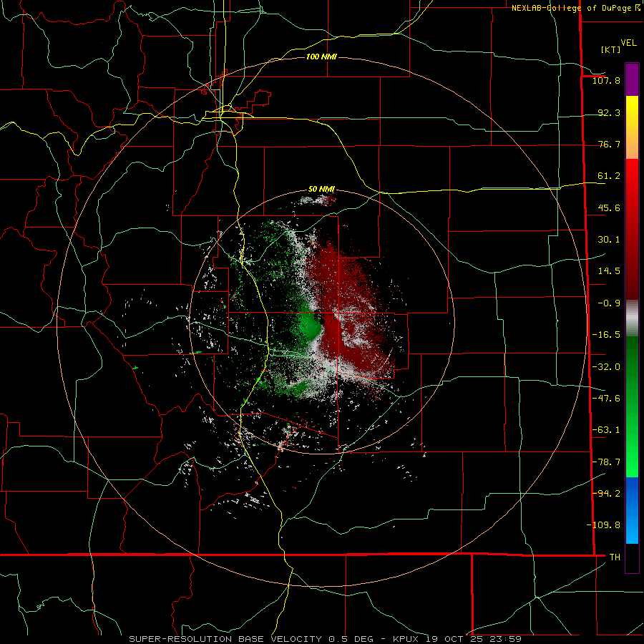Click the 92.3 velocity scale value
This screenshot has width=644, height=644.
coord(609,112)
